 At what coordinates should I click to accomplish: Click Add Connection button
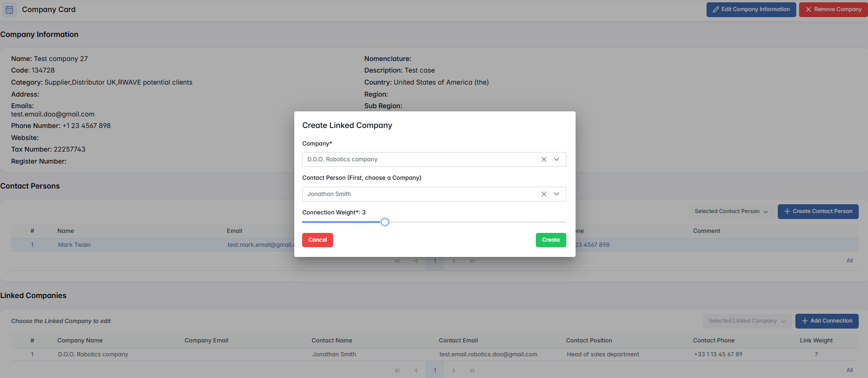[x=826, y=321]
